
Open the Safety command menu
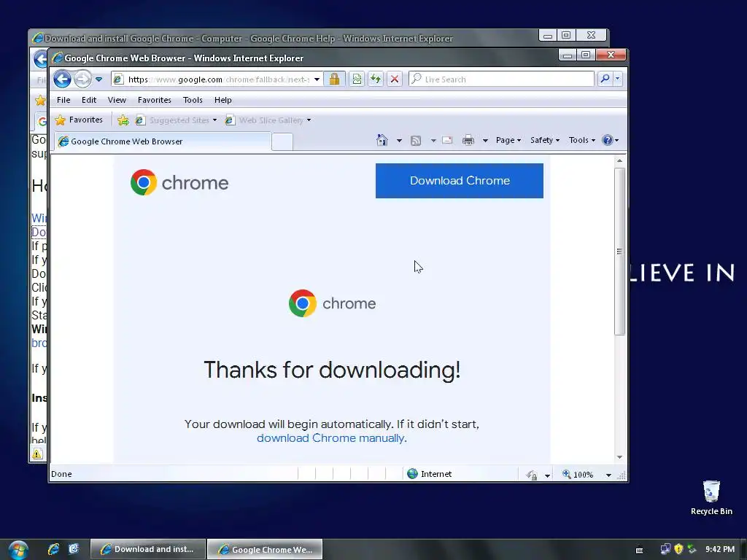pos(544,140)
